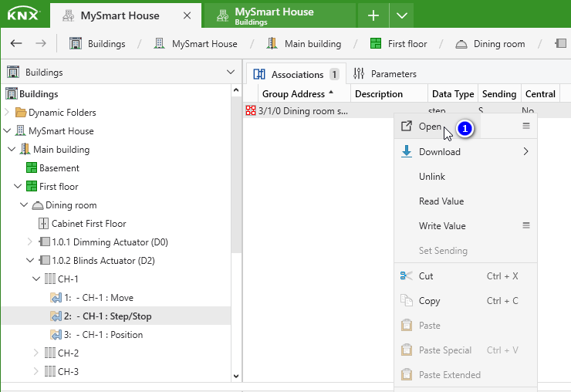Open the Buildings panel dropdown chevron
This screenshot has height=392, width=571.
[231, 72]
